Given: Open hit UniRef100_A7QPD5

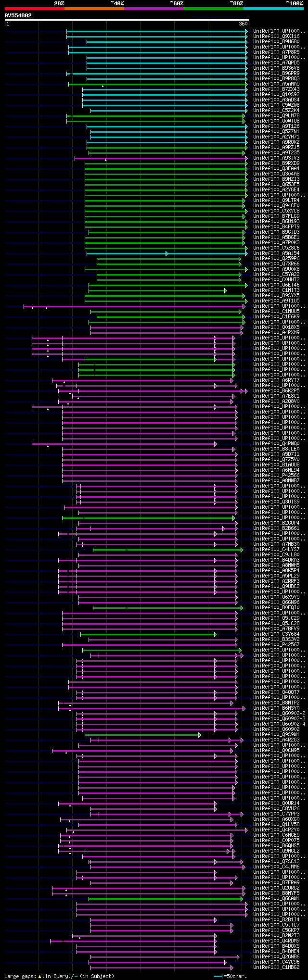Looking at the screenshot, I should [x=276, y=63].
